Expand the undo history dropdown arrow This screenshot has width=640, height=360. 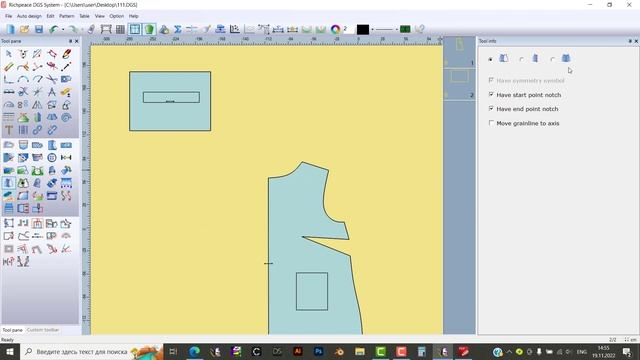pyautogui.click(x=63, y=29)
